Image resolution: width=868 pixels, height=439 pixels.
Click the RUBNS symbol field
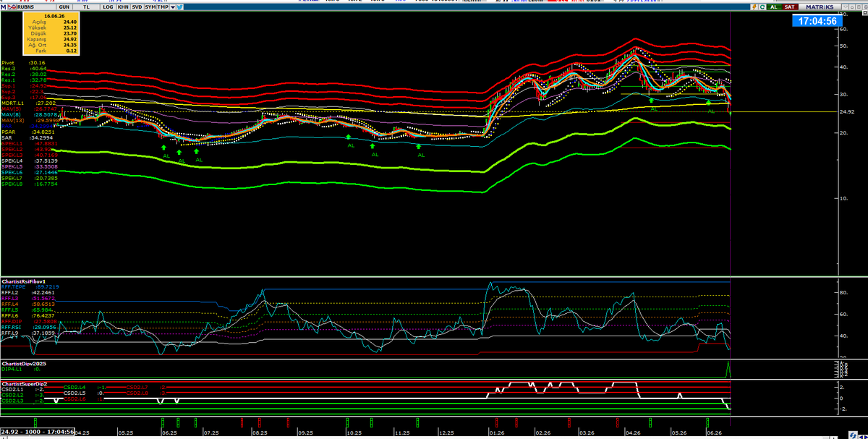(x=36, y=7)
